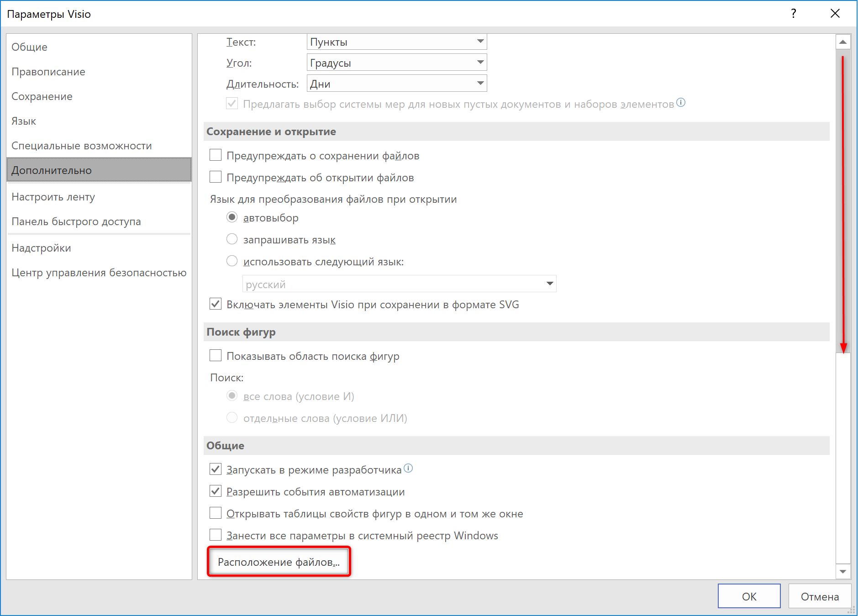Toggle allow automation events checkbox
This screenshot has height=616, width=858.
tap(216, 491)
